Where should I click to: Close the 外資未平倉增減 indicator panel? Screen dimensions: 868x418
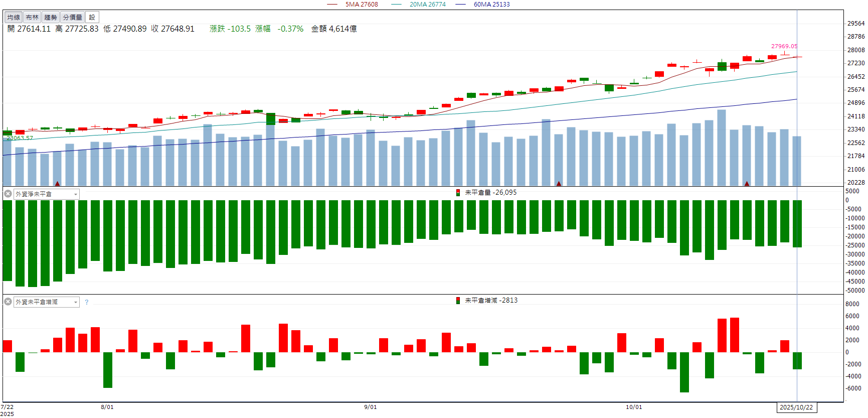(x=8, y=302)
